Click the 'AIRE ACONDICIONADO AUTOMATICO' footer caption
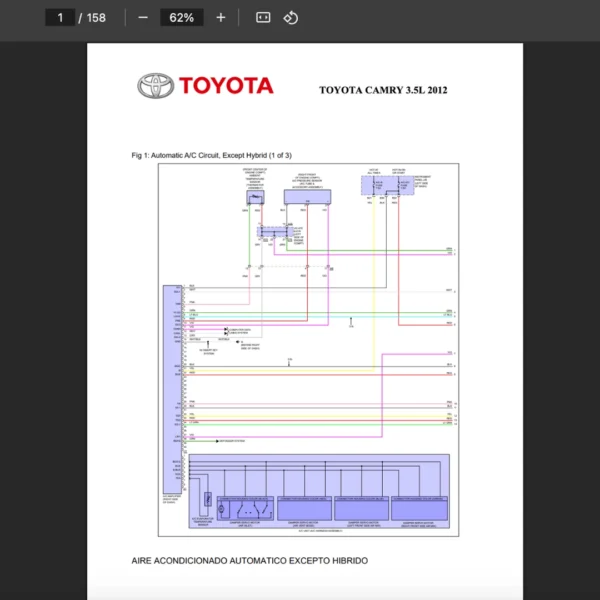Screen dimensions: 600x600 coord(249,561)
